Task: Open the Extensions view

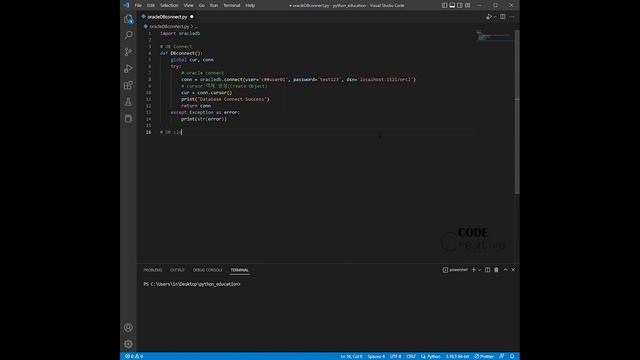Action: pos(128,85)
